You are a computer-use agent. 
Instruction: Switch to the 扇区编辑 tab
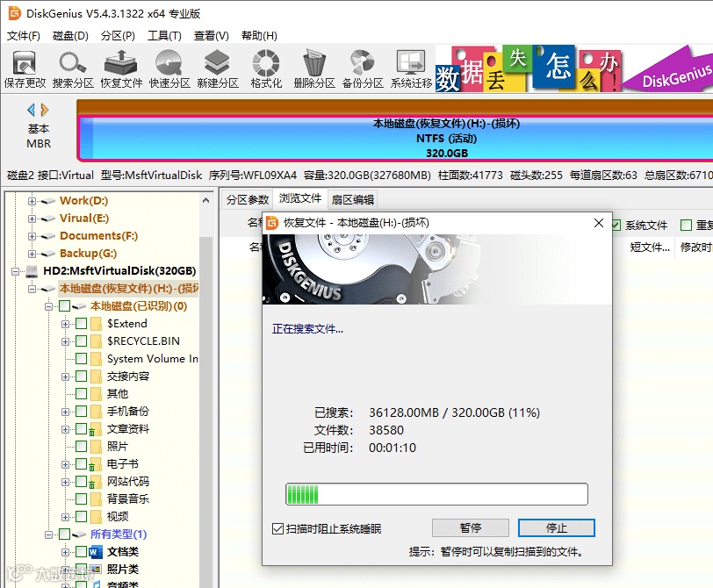point(352,199)
